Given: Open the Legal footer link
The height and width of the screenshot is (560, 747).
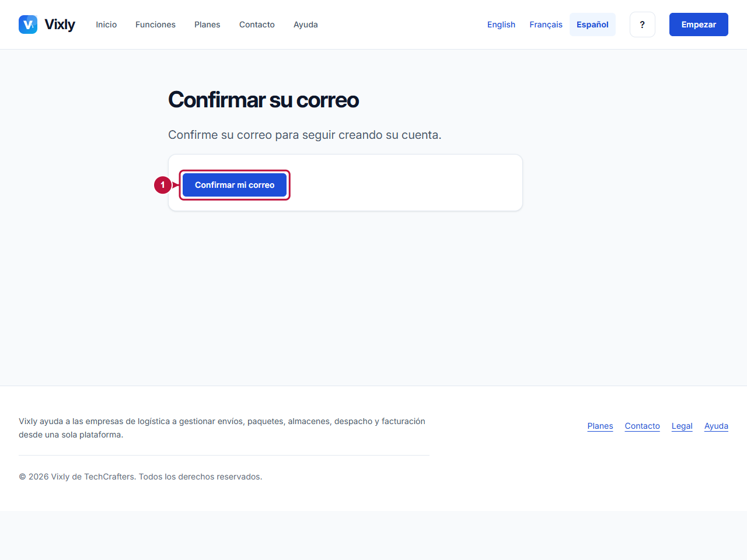Looking at the screenshot, I should [x=682, y=426].
